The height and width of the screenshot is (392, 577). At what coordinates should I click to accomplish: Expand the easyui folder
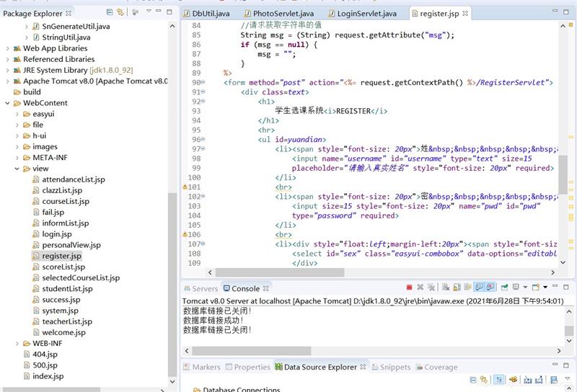[17, 114]
